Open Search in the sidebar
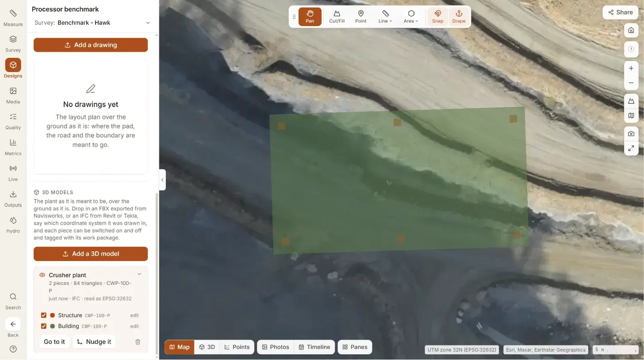 pyautogui.click(x=13, y=301)
